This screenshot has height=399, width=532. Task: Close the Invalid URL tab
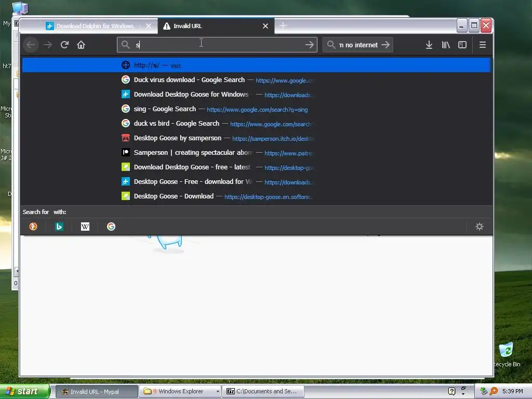265,26
